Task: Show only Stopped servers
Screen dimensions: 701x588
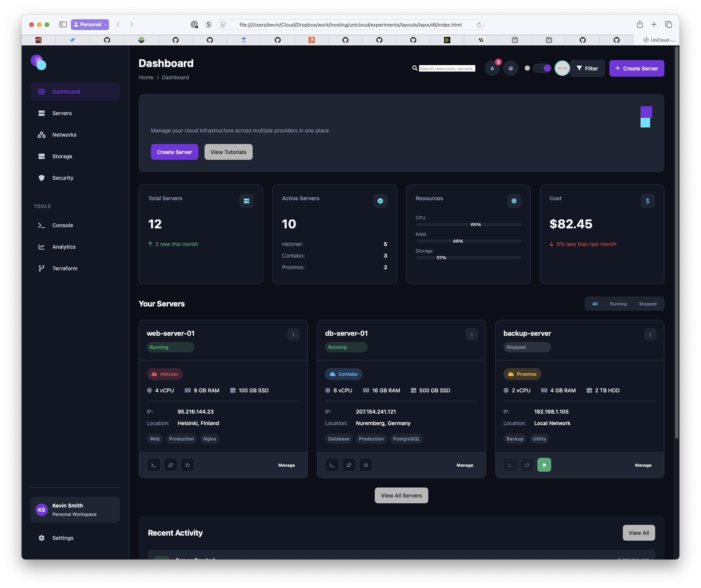Action: (x=647, y=304)
